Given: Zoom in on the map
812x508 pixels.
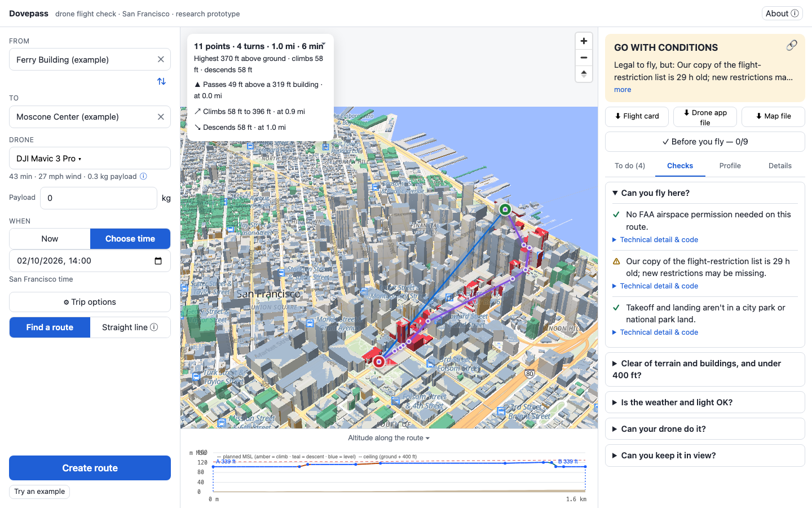Looking at the screenshot, I should pos(584,41).
